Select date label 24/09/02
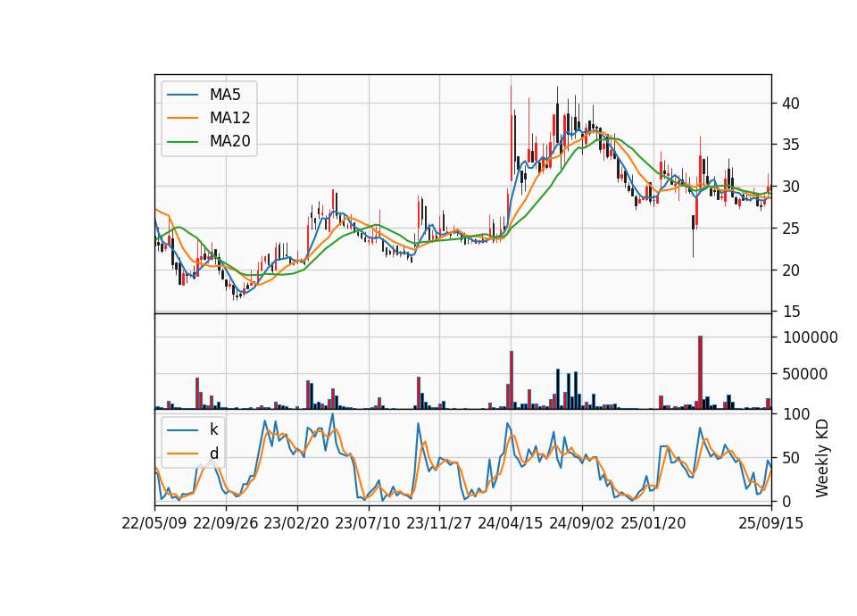 pos(581,523)
